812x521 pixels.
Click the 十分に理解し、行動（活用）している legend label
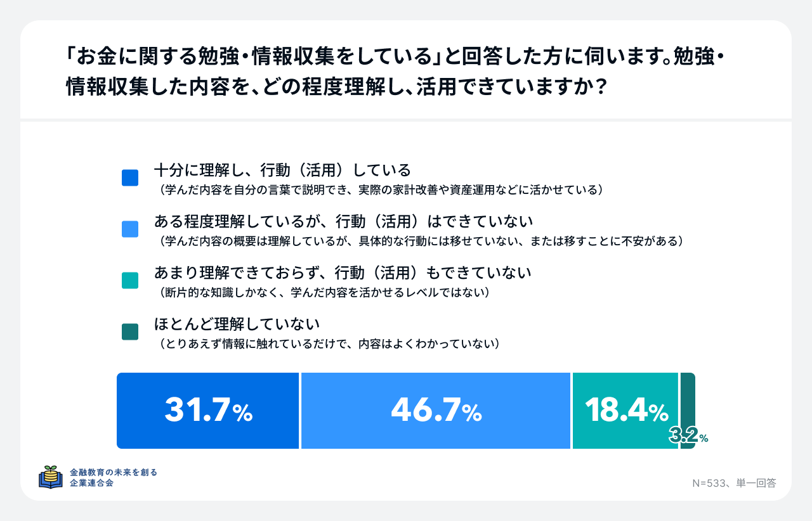click(x=283, y=170)
